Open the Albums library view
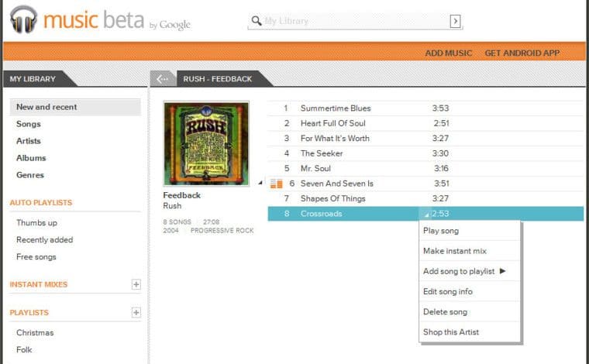Viewport: 589px width, 364px height. [31, 158]
